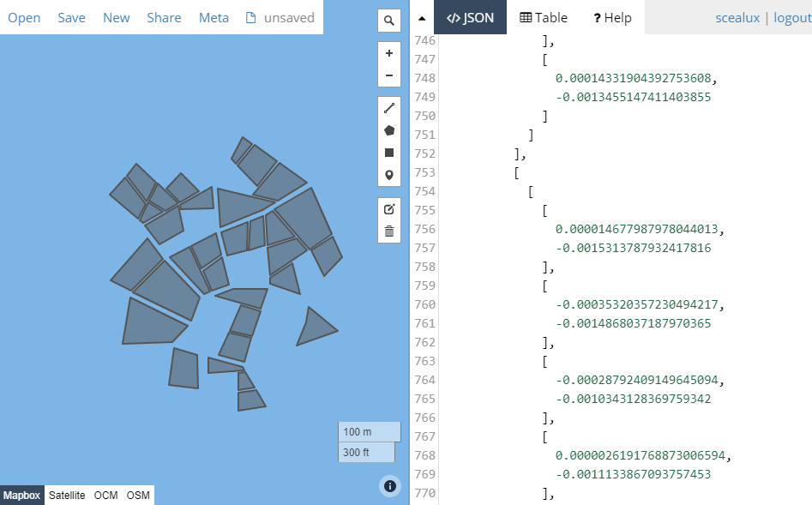Open the Help tab

click(x=612, y=18)
